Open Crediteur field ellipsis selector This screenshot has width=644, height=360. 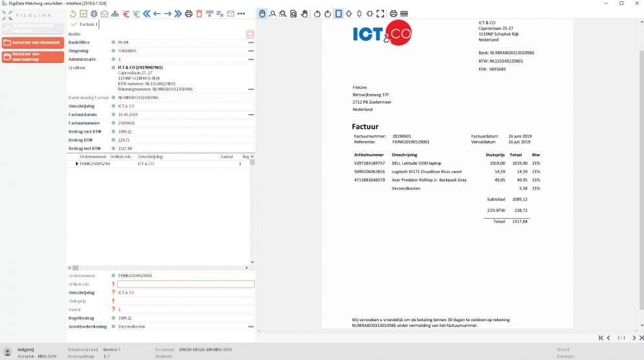point(250,89)
